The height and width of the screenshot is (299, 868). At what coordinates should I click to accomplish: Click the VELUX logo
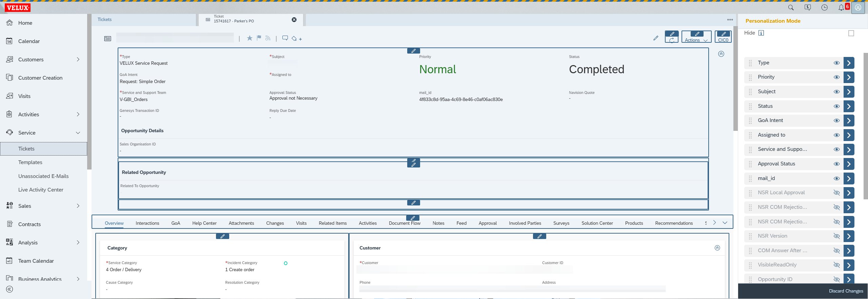click(x=18, y=7)
